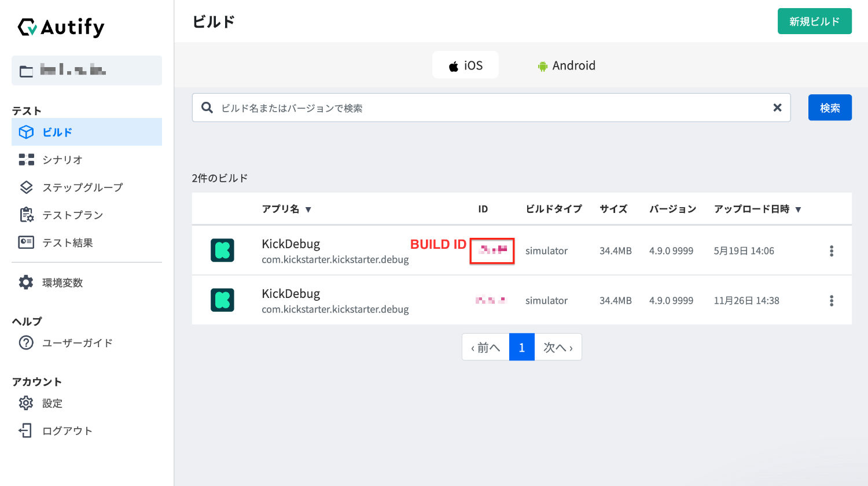Click the サイズ column header
868x486 pixels.
(x=613, y=209)
